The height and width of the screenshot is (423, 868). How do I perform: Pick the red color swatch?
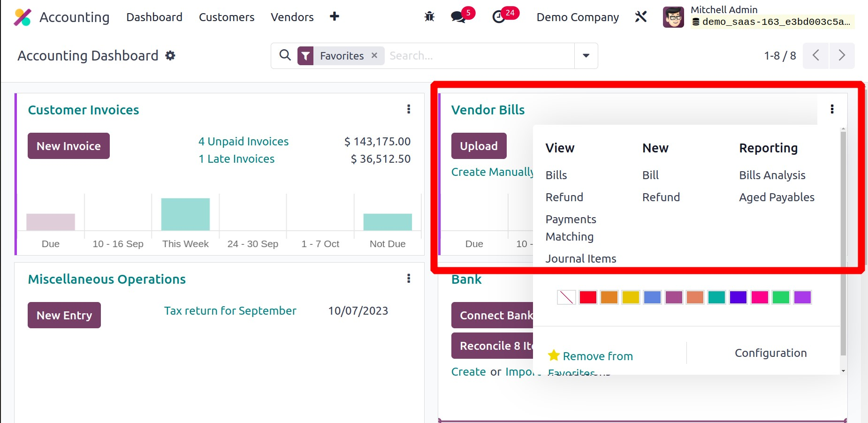587,297
